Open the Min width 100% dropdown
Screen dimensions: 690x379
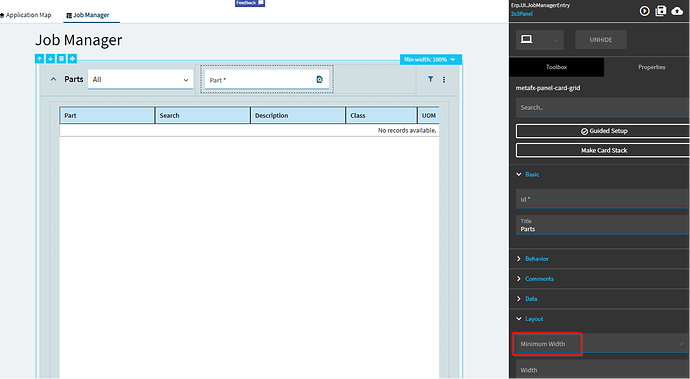430,59
